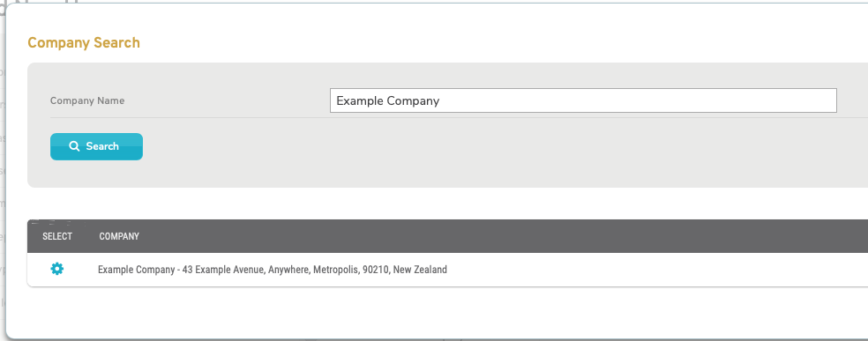Screen dimensions: 868x341
Task: Select the company using the gear icon
Action: [57, 269]
